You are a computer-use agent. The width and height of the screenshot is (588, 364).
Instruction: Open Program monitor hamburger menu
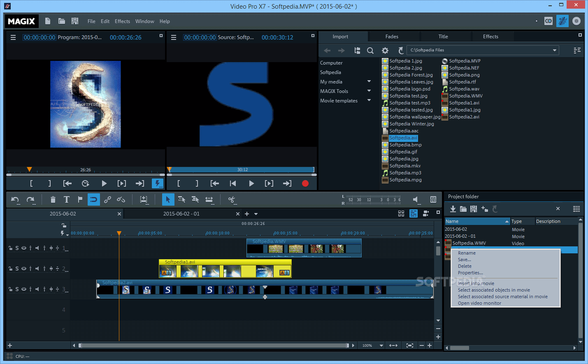click(x=13, y=37)
